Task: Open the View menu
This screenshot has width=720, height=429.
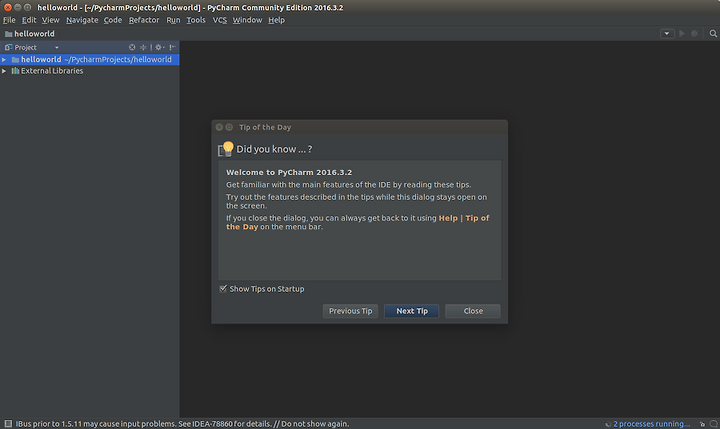Action: tap(51, 20)
